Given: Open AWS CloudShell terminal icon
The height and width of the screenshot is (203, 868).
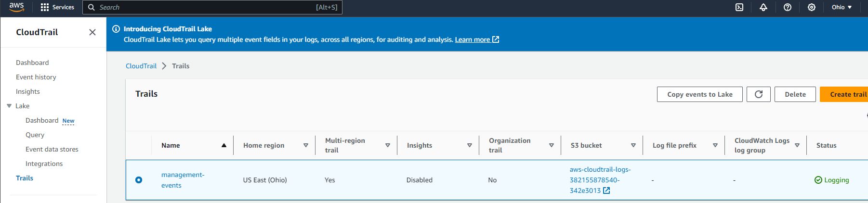Looking at the screenshot, I should (x=739, y=7).
